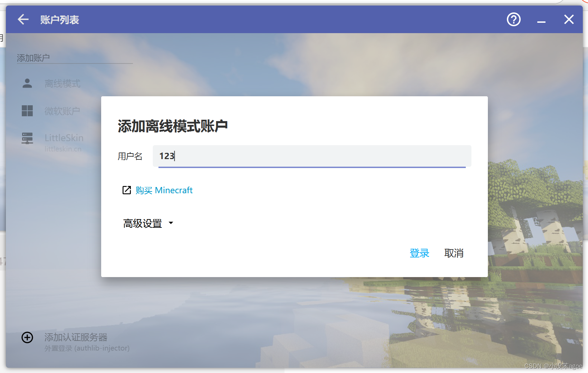The image size is (588, 373).
Task: Click the 高级设置 label
Action: pyautogui.click(x=143, y=224)
